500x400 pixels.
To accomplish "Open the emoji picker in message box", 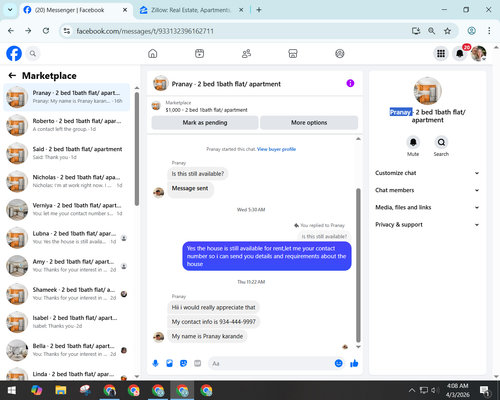I will pyautogui.click(x=338, y=363).
